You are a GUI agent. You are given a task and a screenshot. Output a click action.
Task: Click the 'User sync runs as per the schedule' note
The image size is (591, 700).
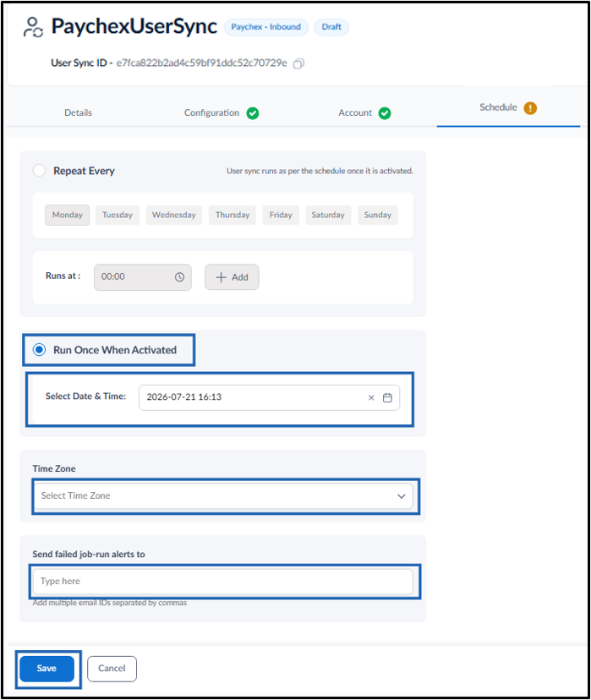coord(320,171)
